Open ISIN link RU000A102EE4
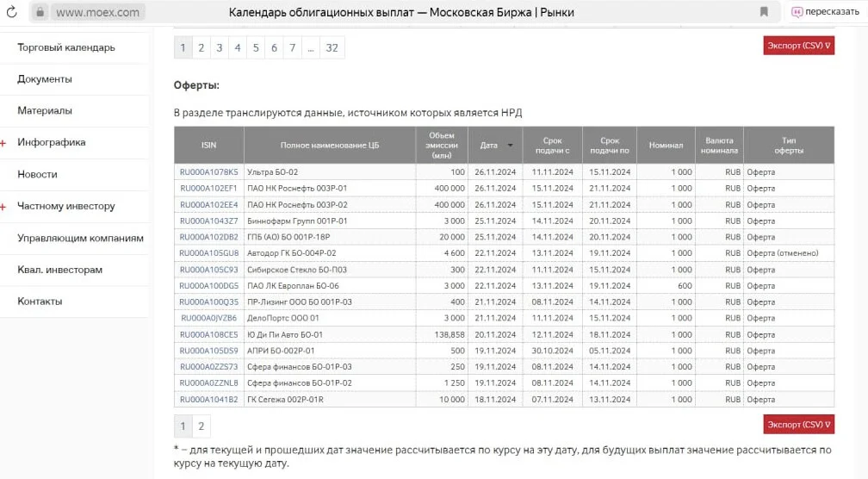Image resolution: width=868 pixels, height=479 pixels. (208, 205)
